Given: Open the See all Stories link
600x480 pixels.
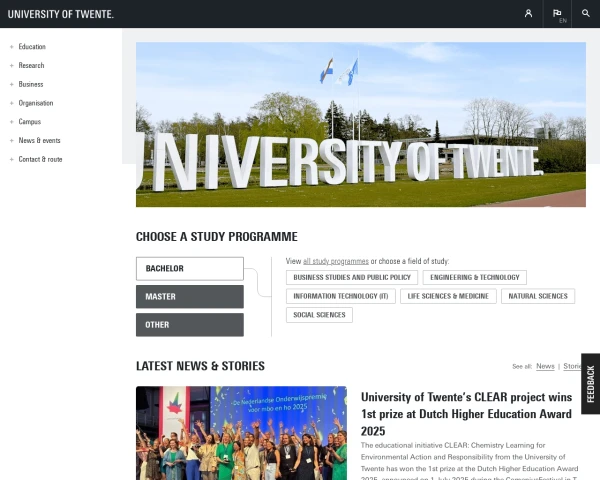Looking at the screenshot, I should point(572,366).
